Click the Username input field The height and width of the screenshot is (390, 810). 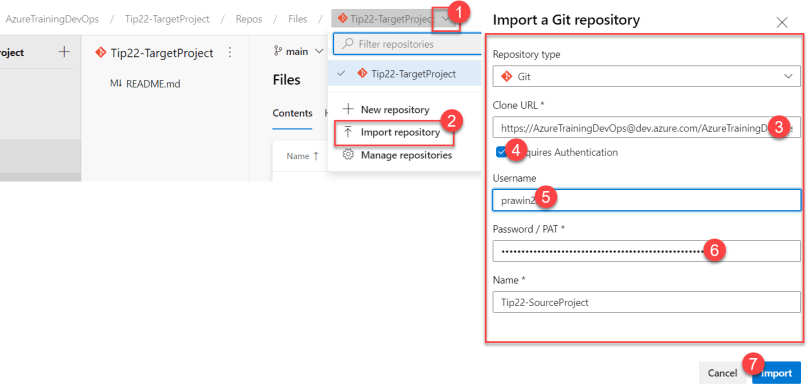coord(646,200)
